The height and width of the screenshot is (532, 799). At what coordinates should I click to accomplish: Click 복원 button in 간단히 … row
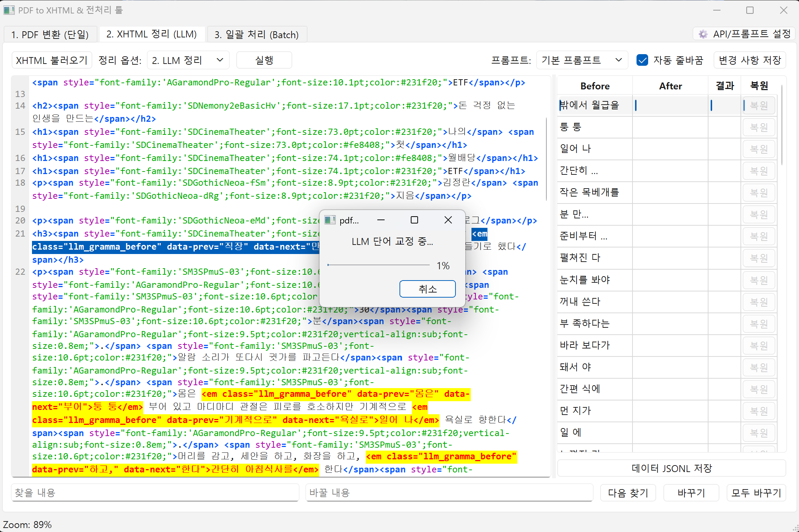759,171
